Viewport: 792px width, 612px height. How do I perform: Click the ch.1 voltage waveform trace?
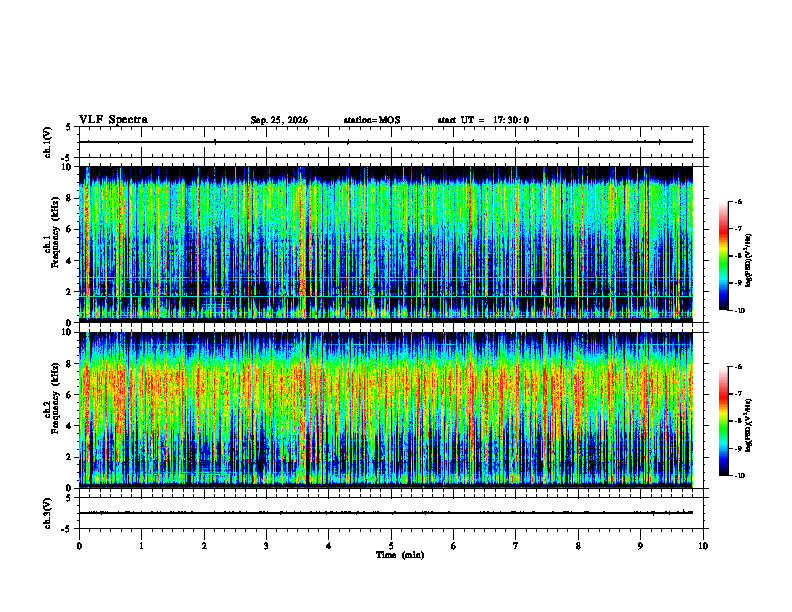tap(386, 142)
